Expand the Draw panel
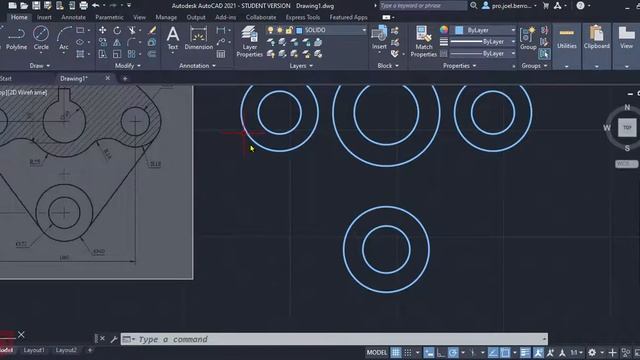 40,65
